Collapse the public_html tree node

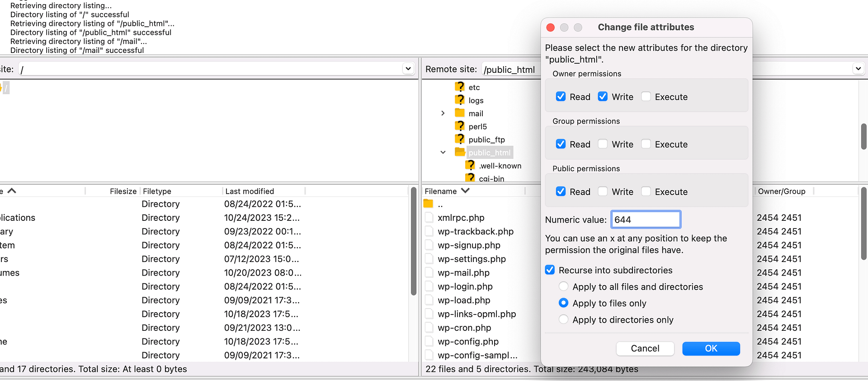pos(443,152)
